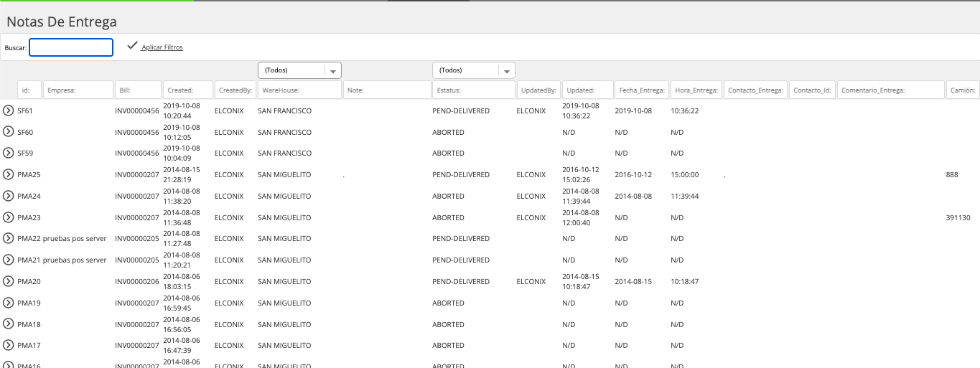Click delivery date 2014-08-15 in row PMA20
This screenshot has height=368, width=980.
tap(633, 281)
